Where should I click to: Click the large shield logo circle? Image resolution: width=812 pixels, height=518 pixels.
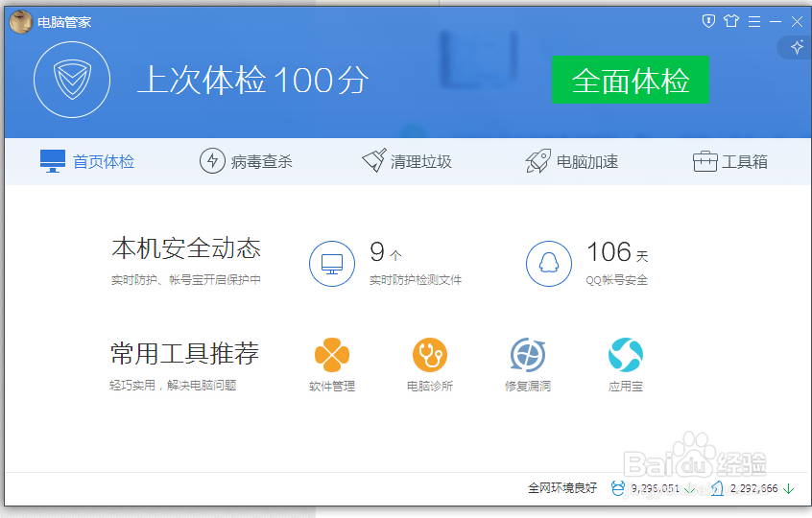[x=72, y=80]
